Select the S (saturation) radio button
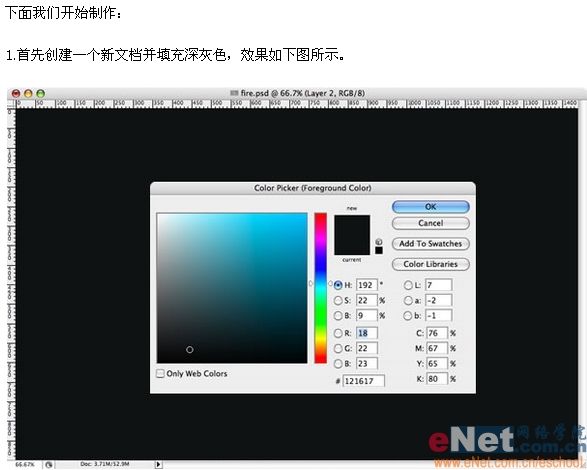The width and height of the screenshot is (587, 470). pyautogui.click(x=338, y=300)
